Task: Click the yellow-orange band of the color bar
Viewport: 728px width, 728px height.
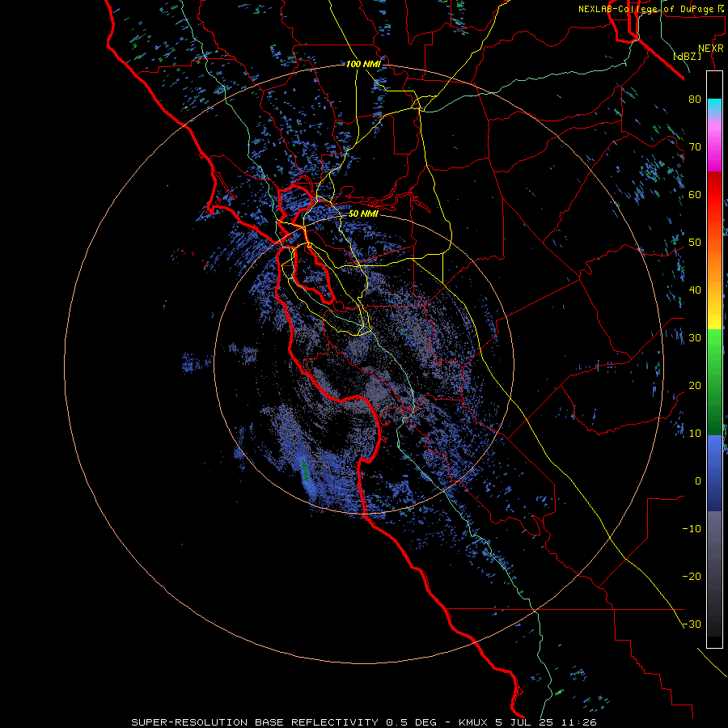Action: [714, 290]
